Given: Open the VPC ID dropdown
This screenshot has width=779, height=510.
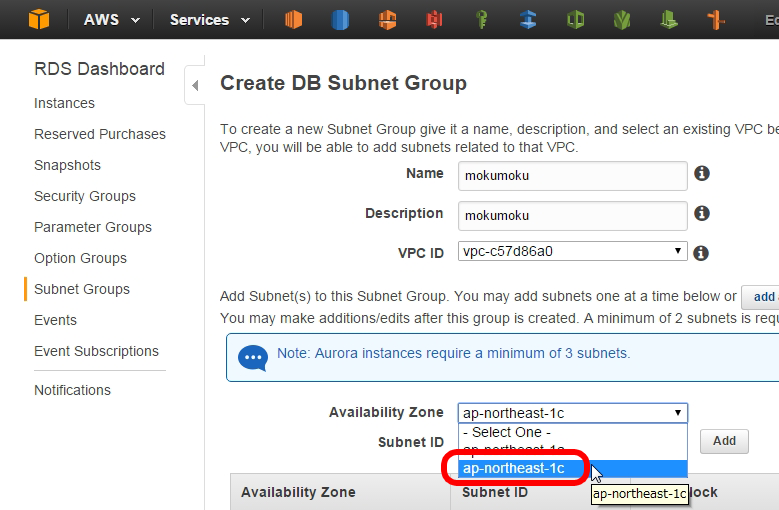Looking at the screenshot, I should 572,251.
